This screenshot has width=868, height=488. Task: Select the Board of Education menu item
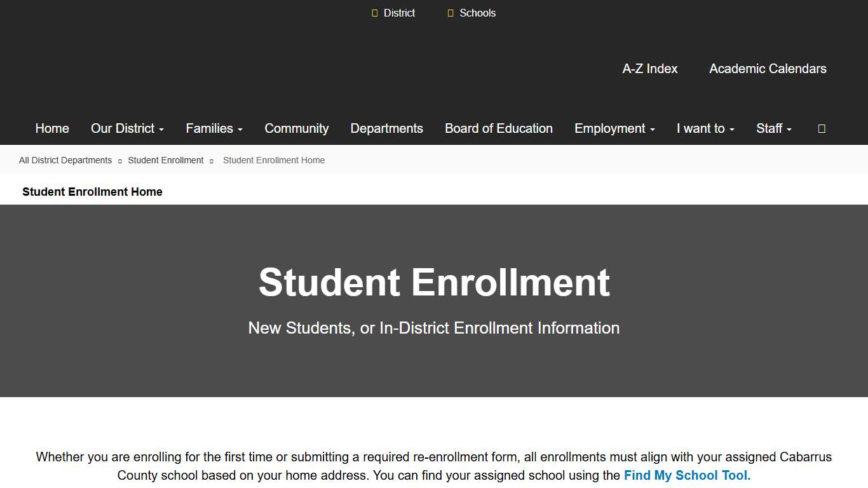tap(498, 128)
